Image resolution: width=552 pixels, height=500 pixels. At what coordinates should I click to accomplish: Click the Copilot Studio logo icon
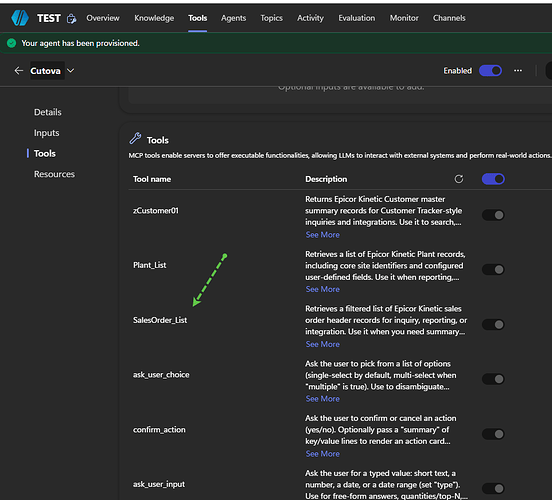click(20, 18)
